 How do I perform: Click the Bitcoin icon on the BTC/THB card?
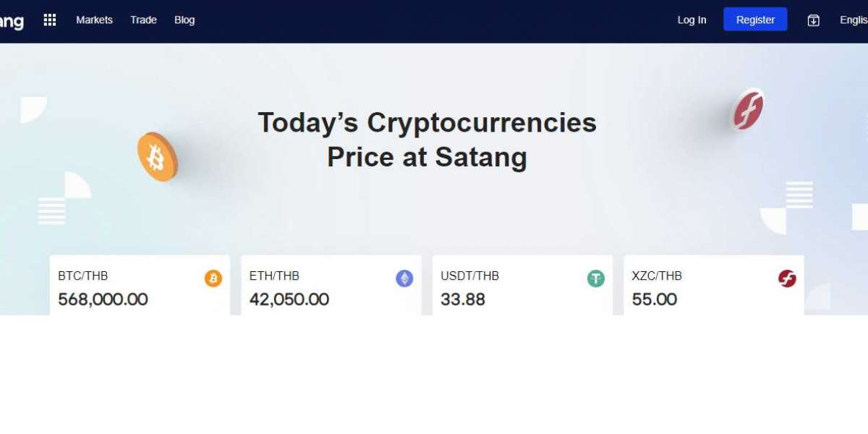pyautogui.click(x=213, y=278)
